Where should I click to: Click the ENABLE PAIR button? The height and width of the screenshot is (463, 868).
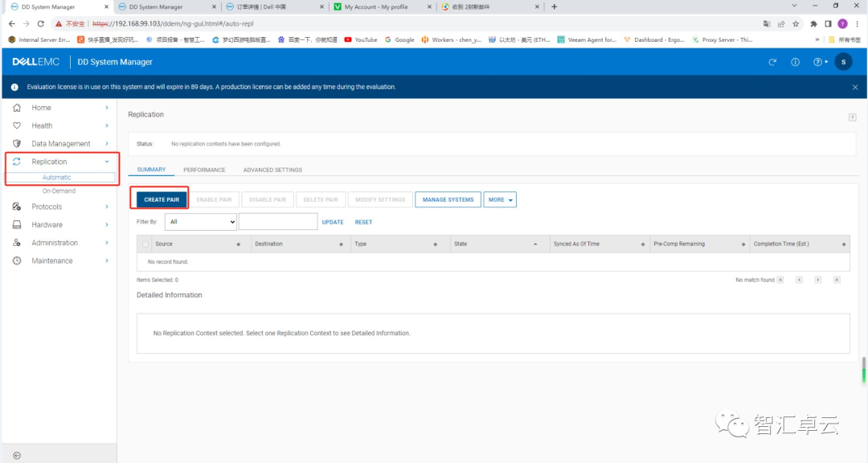pos(215,199)
